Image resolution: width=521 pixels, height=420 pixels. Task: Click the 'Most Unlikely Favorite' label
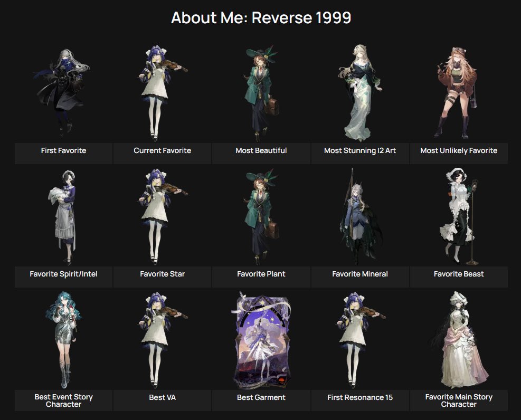459,150
